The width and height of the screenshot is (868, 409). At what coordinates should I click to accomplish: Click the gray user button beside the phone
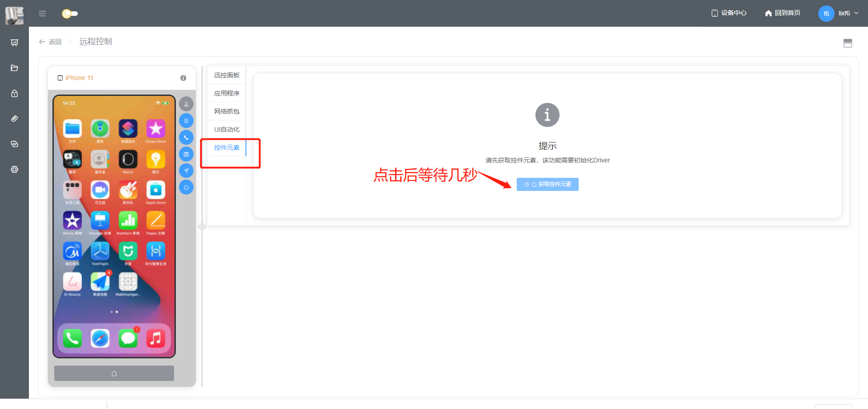[x=186, y=104]
